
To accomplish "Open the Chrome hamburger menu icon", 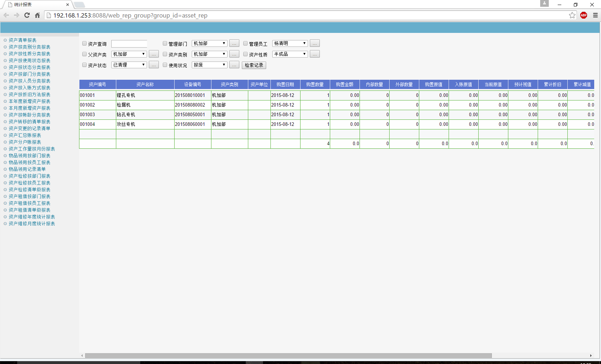I will click(x=595, y=15).
